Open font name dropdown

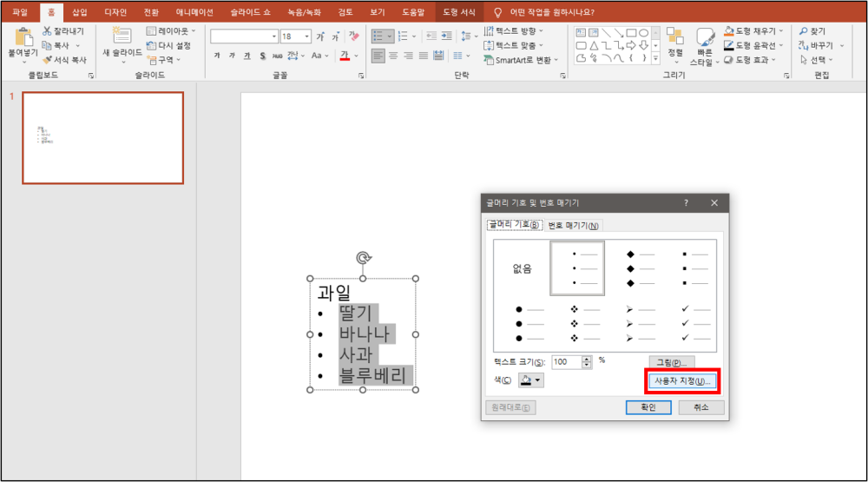(x=274, y=36)
